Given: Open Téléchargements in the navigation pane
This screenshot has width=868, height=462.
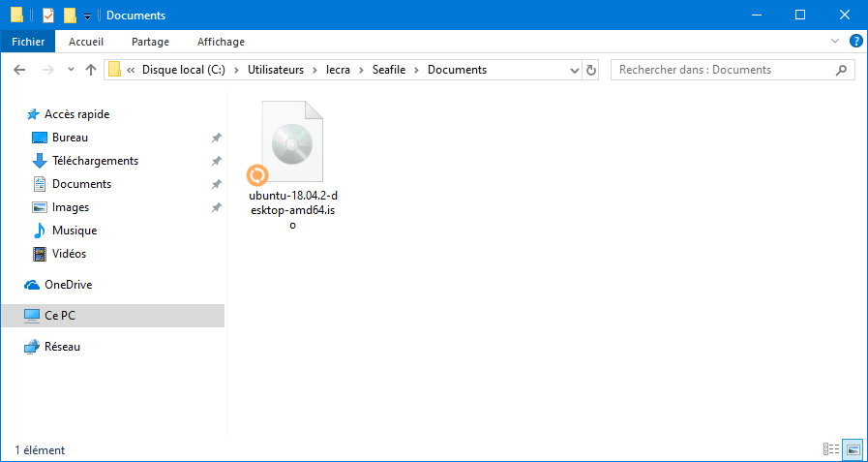Looking at the screenshot, I should coord(95,161).
